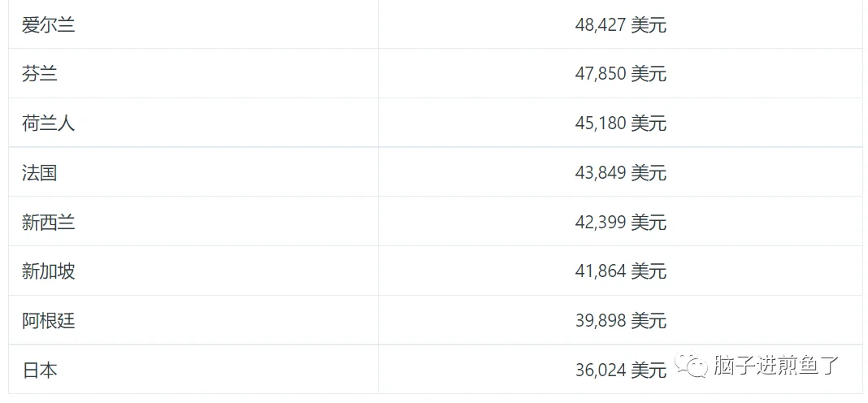Image resolution: width=868 pixels, height=403 pixels.
Task: Select the 芬兰 country cell
Action: pos(193,73)
